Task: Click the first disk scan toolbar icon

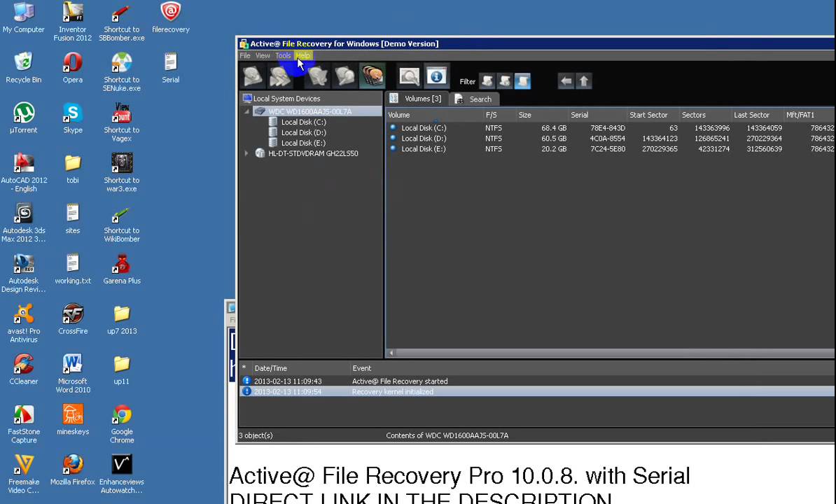Action: click(x=253, y=76)
